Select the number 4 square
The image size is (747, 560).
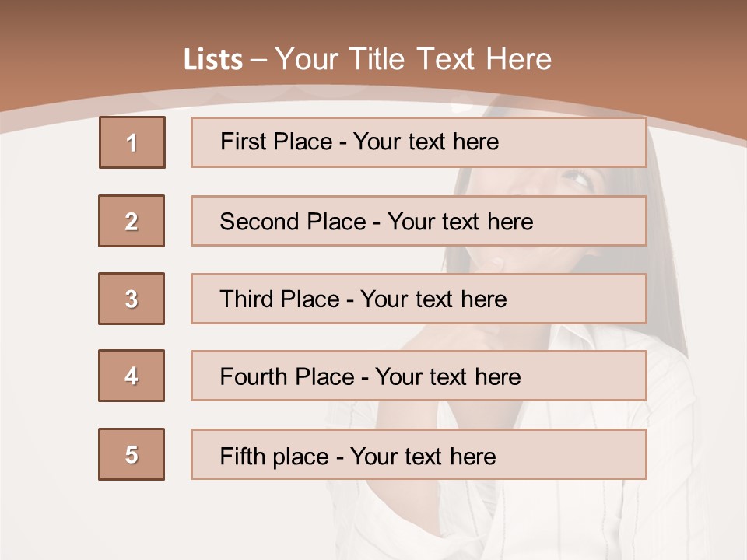132,376
